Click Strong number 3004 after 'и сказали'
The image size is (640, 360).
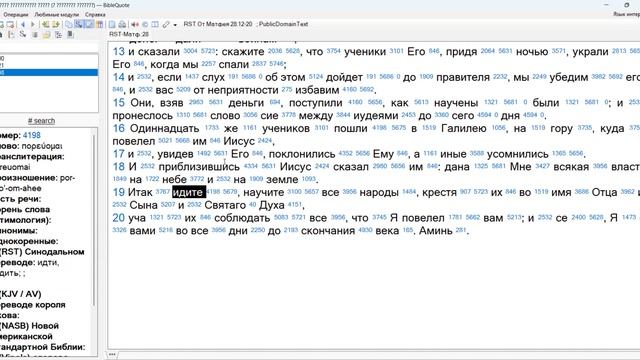[x=190, y=51]
